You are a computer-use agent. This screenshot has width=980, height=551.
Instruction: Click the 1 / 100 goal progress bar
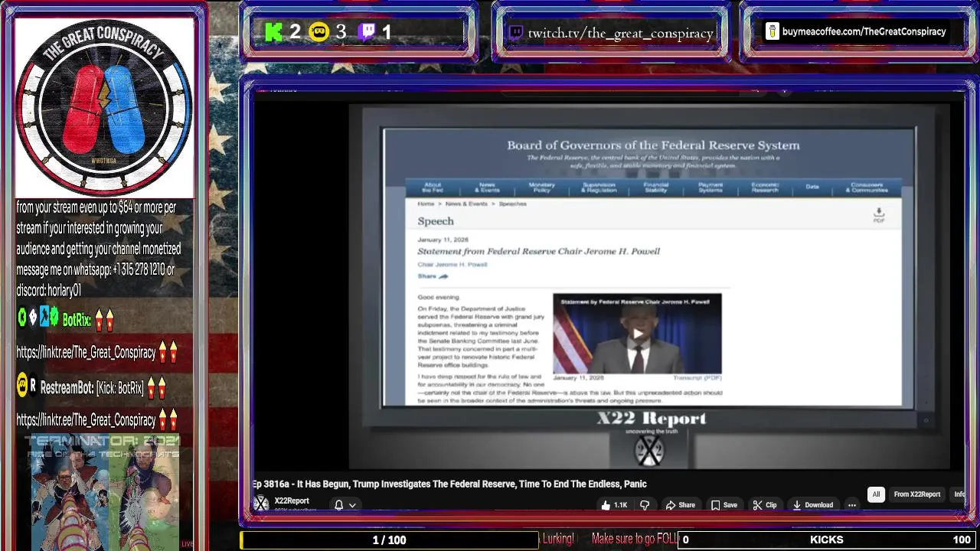[x=389, y=540]
